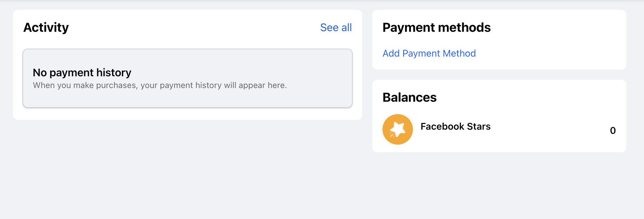Click the Payment methods heading
This screenshot has width=644, height=219.
[436, 28]
